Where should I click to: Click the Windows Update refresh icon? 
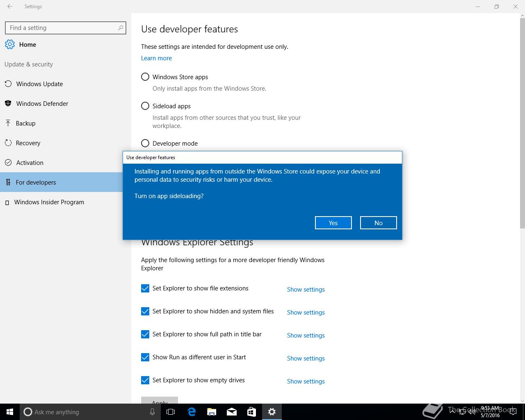point(8,84)
